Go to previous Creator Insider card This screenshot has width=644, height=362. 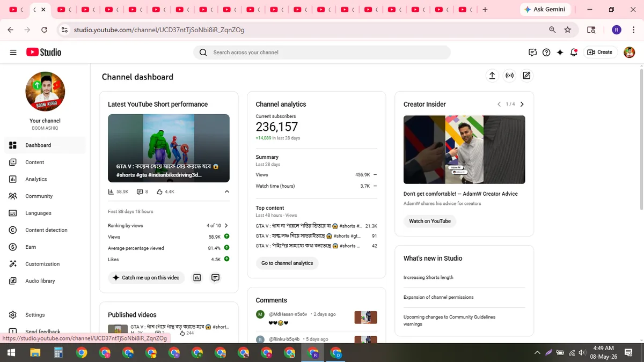[x=499, y=104]
